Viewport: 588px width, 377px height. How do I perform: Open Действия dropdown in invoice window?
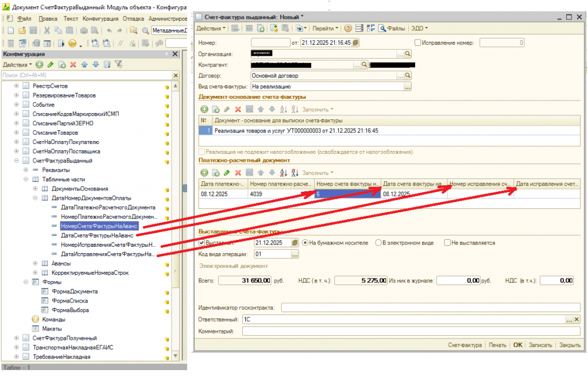211,28
